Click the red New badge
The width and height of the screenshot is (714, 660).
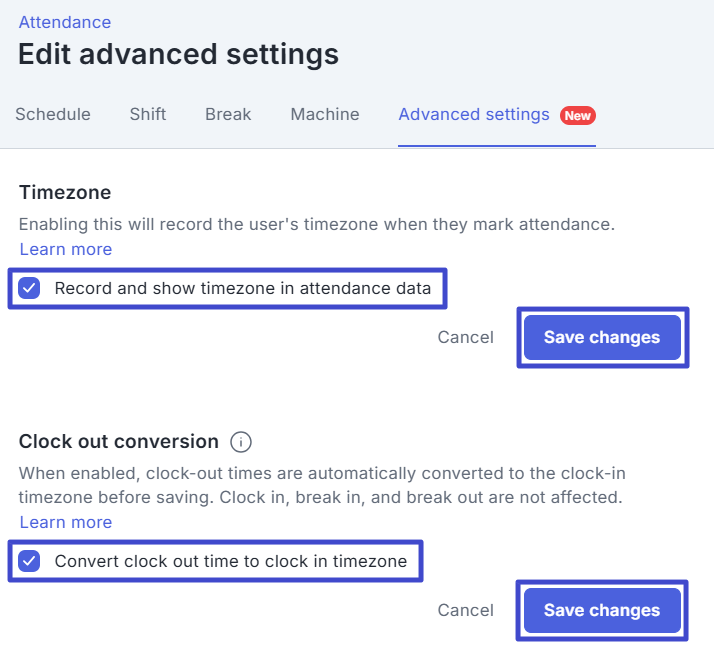[x=577, y=115]
